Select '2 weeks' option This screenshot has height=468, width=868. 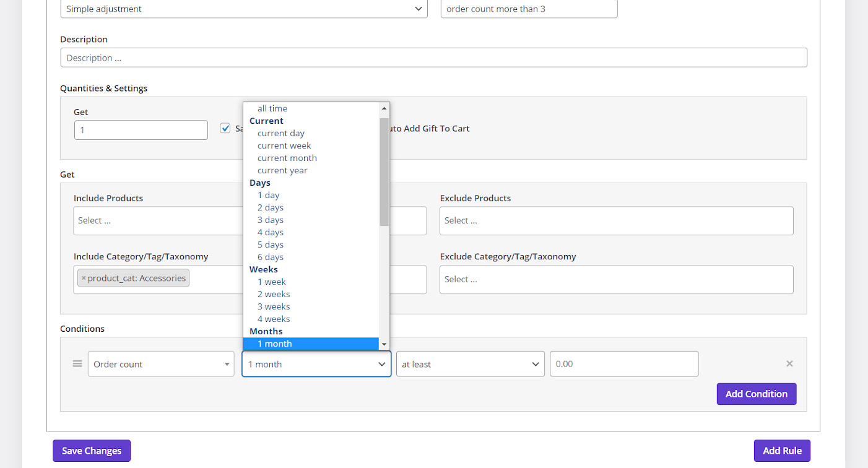274,294
